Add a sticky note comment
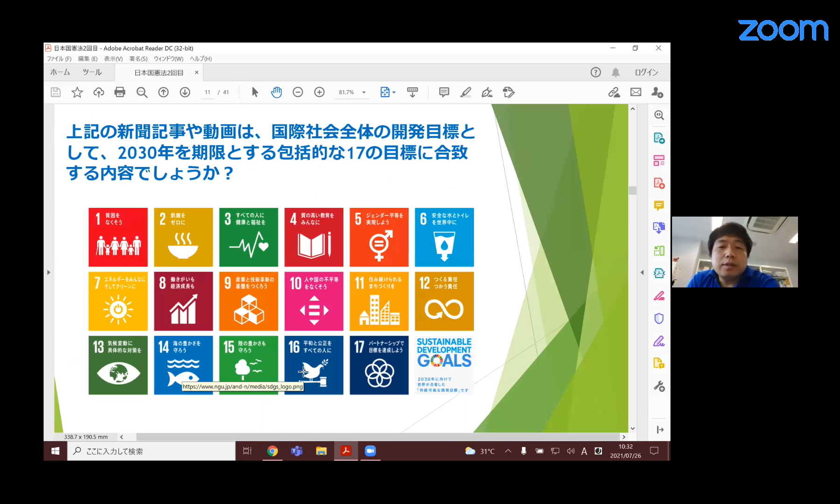The width and height of the screenshot is (840, 504). tap(444, 92)
